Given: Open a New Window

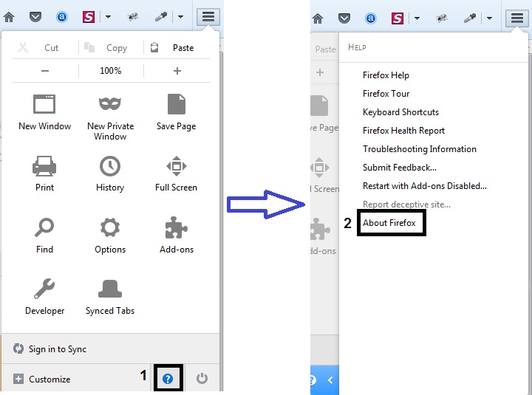Looking at the screenshot, I should (44, 112).
